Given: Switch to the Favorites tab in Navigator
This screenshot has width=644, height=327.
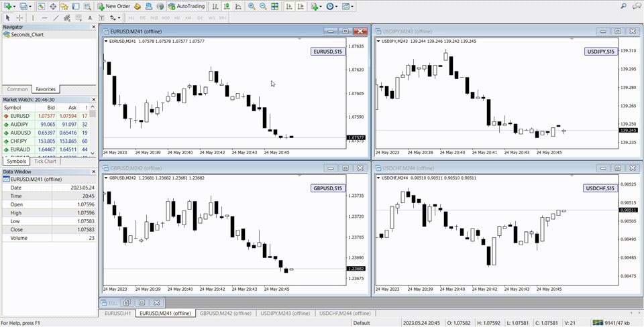Looking at the screenshot, I should click(x=46, y=89).
